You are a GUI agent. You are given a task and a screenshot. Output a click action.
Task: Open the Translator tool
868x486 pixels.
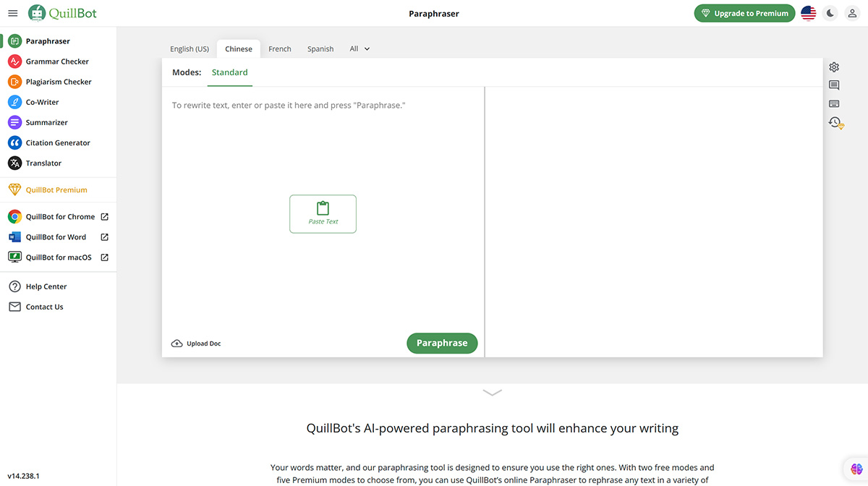[x=43, y=163]
